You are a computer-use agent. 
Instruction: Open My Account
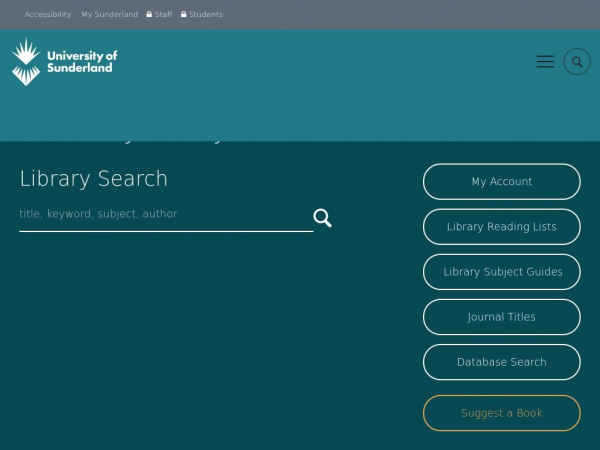[x=502, y=181]
